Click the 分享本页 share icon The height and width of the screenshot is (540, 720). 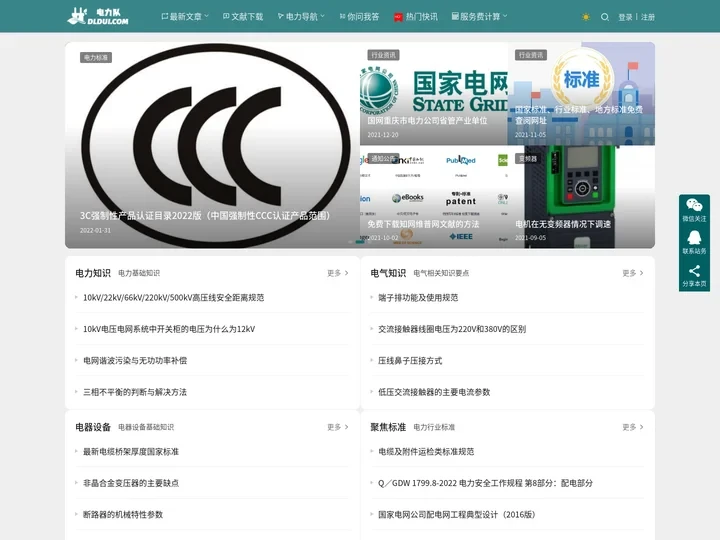(694, 275)
